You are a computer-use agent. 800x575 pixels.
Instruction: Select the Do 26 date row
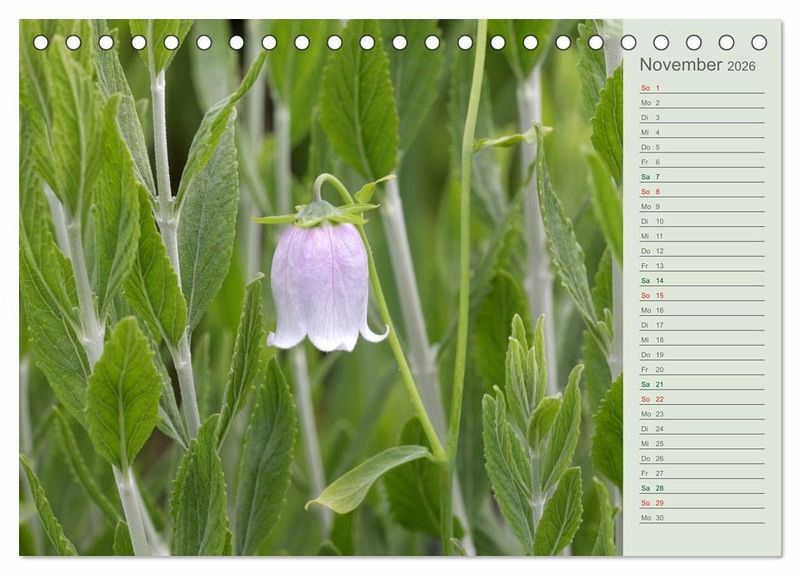tap(702, 458)
